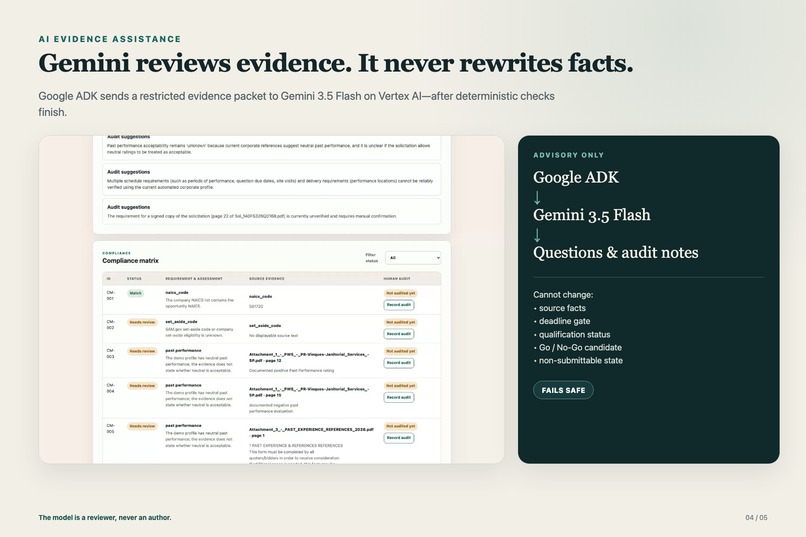This screenshot has height=537, width=806.
Task: Click the Needs review badge in CM-005
Action: (x=142, y=426)
